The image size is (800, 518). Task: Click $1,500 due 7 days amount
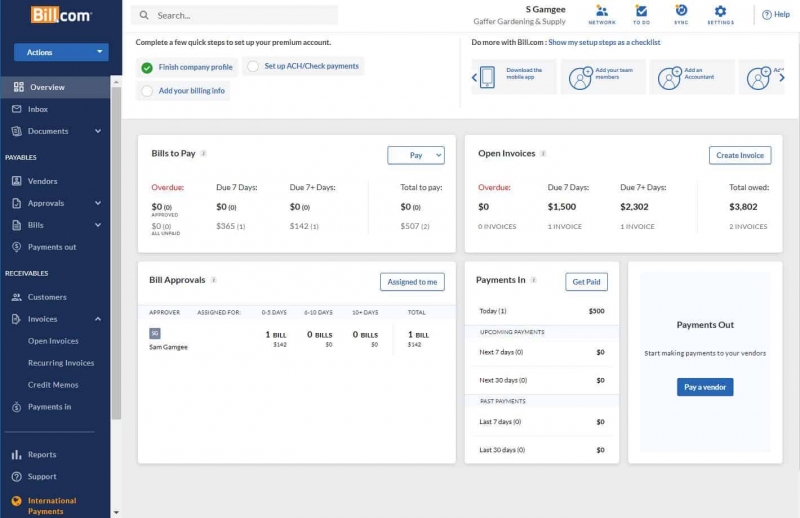562,207
